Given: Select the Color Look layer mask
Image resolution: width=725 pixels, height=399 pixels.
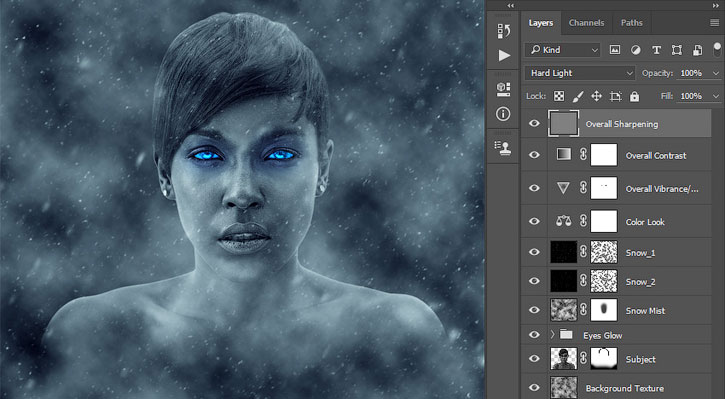Looking at the screenshot, I should (x=604, y=221).
